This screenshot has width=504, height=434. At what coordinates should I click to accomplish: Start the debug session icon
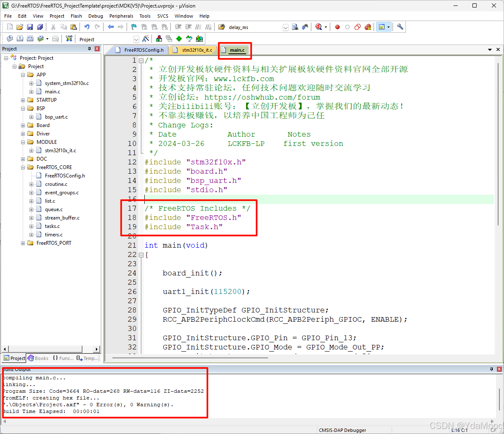318,27
